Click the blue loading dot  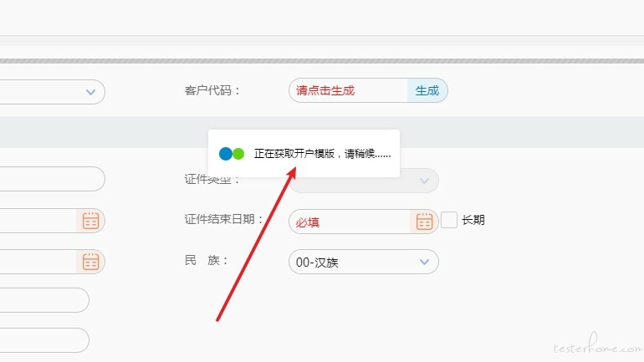[226, 154]
